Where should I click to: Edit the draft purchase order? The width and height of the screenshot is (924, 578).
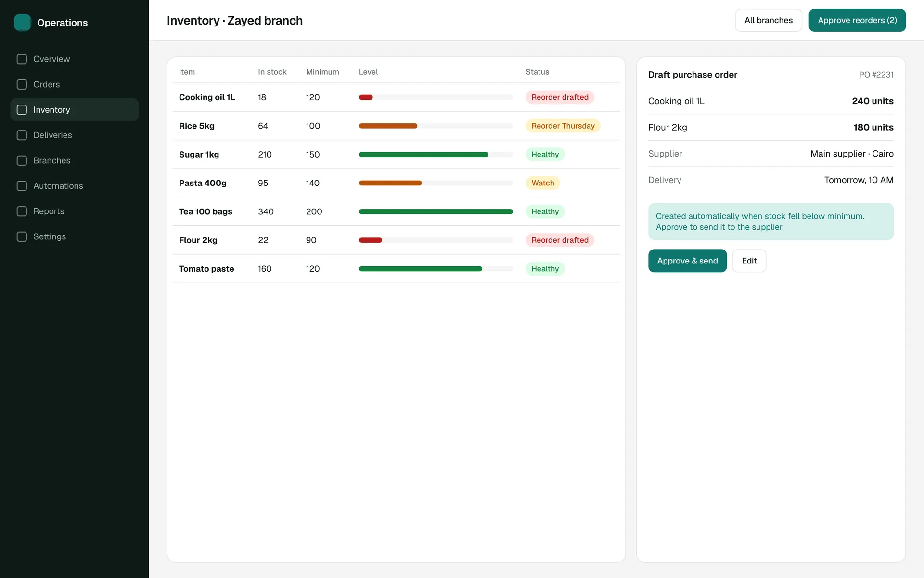pos(749,261)
